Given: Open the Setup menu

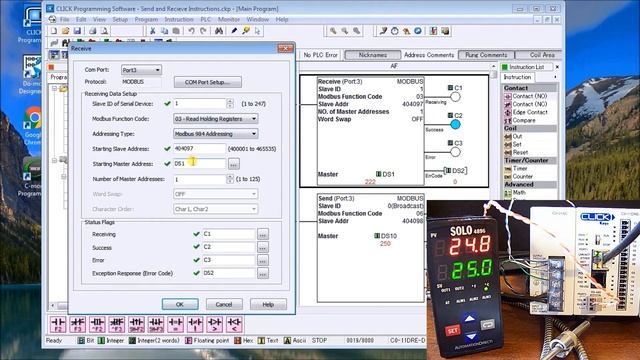Looking at the screenshot, I should pos(120,19).
